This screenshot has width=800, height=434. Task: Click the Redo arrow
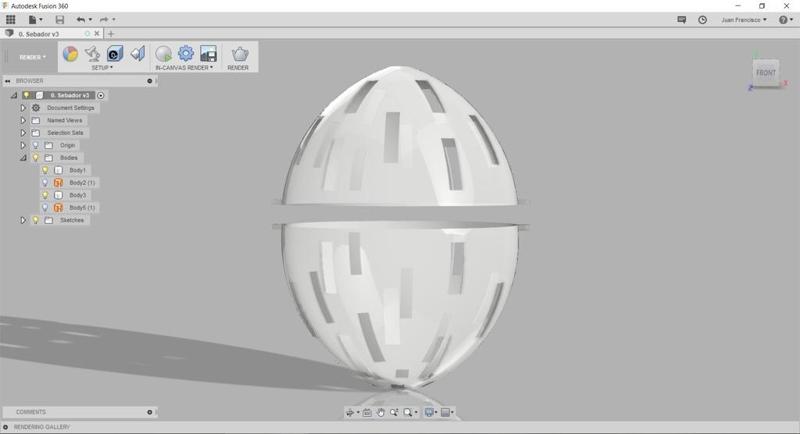pyautogui.click(x=104, y=19)
